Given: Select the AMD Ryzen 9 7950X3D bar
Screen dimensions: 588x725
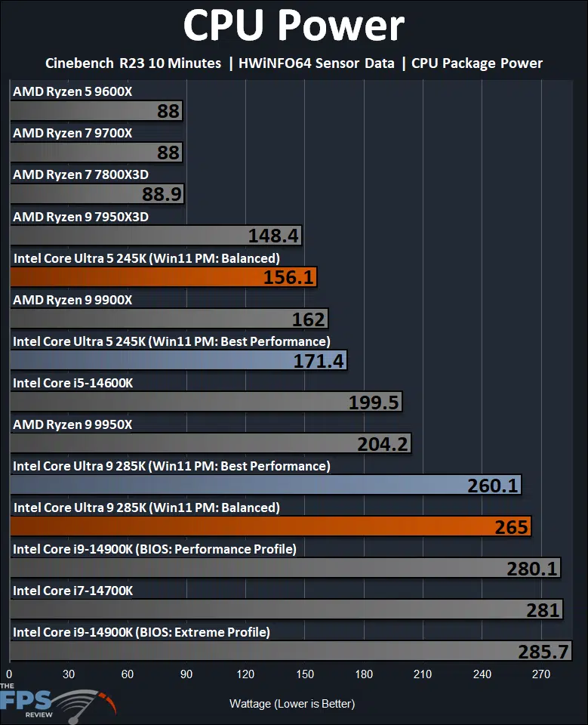Looking at the screenshot, I should point(155,236).
